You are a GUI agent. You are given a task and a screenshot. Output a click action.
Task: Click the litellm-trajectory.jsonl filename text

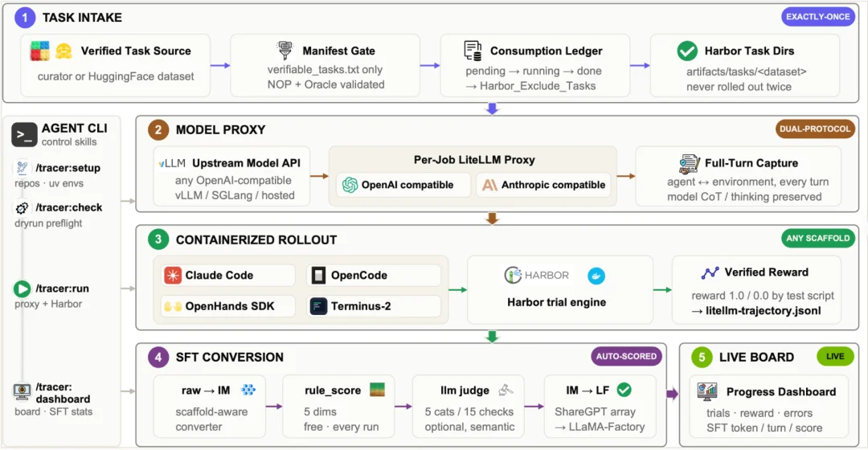point(763,310)
